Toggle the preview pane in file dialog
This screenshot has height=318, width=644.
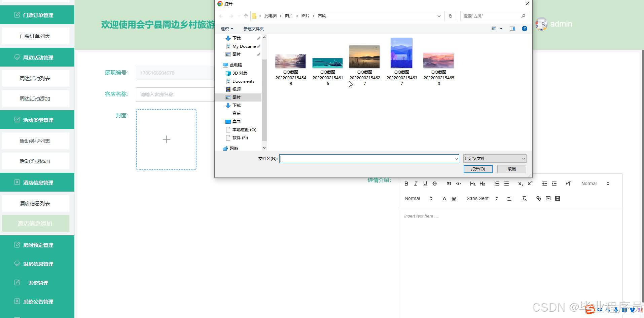click(512, 29)
